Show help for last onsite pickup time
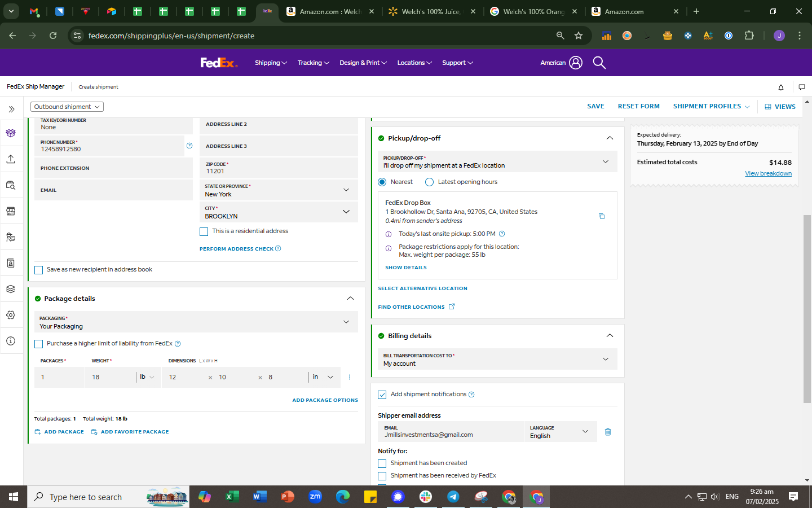Screen dimensions: 812x508 click(502, 234)
